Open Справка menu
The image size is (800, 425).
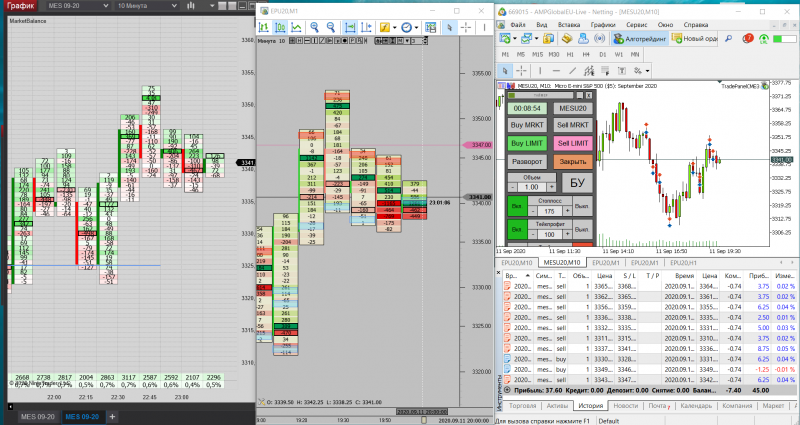click(696, 24)
